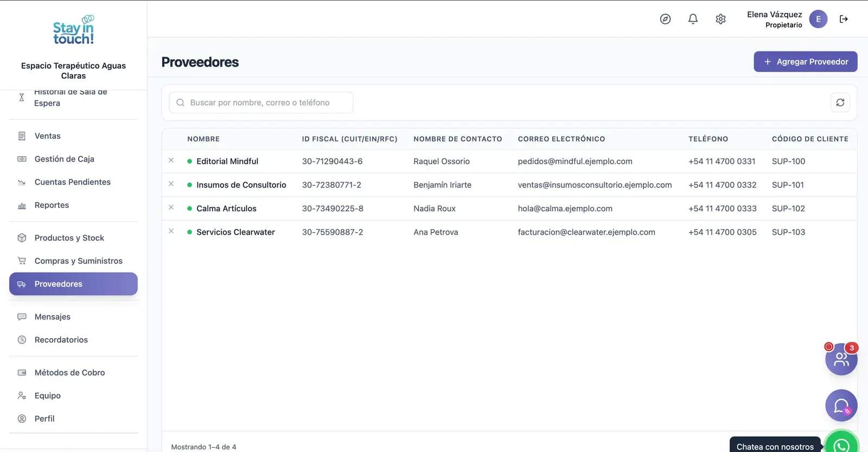Click the X beside Calma Artículos
Viewport: 868px width, 452px height.
(171, 208)
